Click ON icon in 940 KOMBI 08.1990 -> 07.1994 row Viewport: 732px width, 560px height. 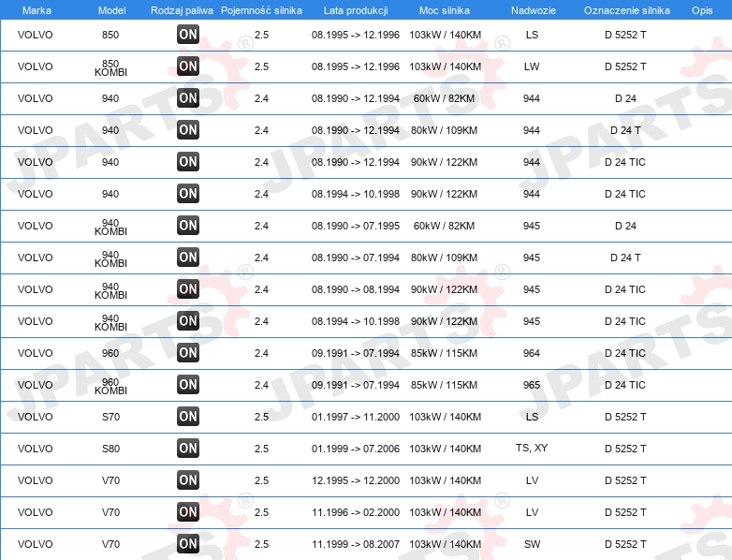tap(188, 258)
